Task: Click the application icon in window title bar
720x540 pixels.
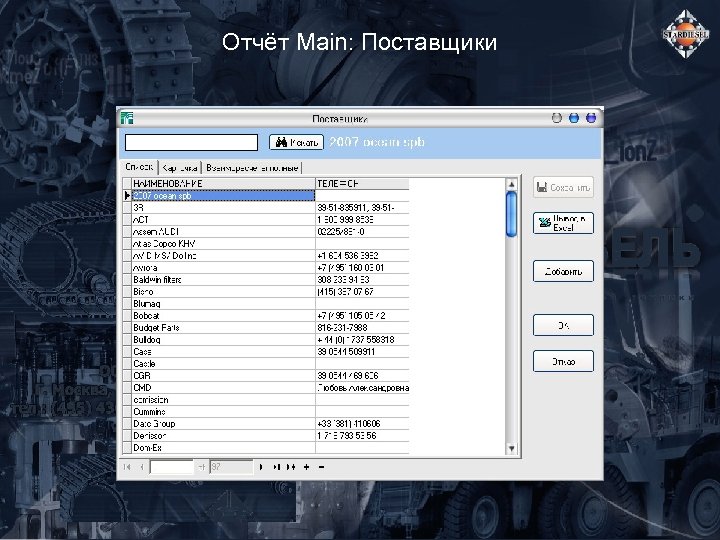Action: coord(127,118)
